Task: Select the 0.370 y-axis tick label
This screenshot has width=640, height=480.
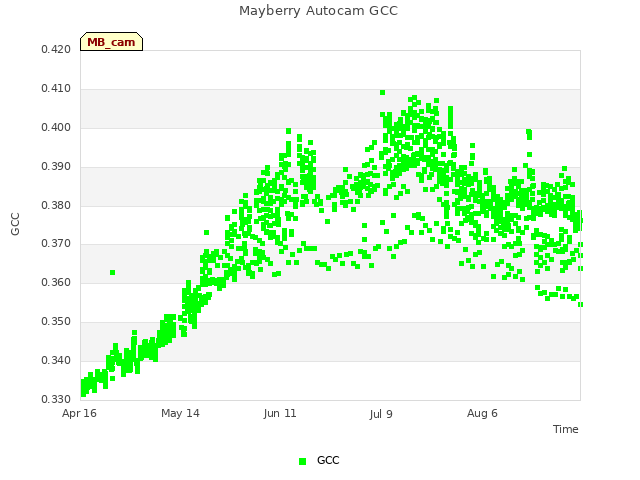Action: click(56, 244)
